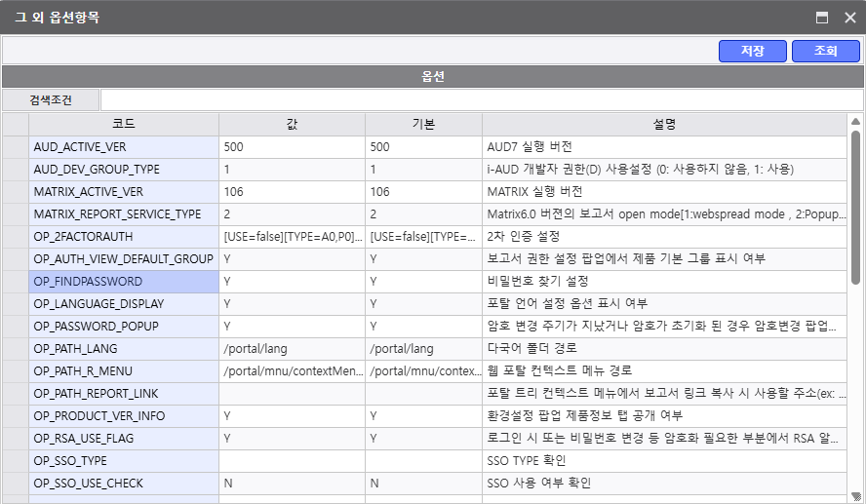
Task: Select the empty value cell of OP_SSO_TYPE
Action: click(x=292, y=461)
